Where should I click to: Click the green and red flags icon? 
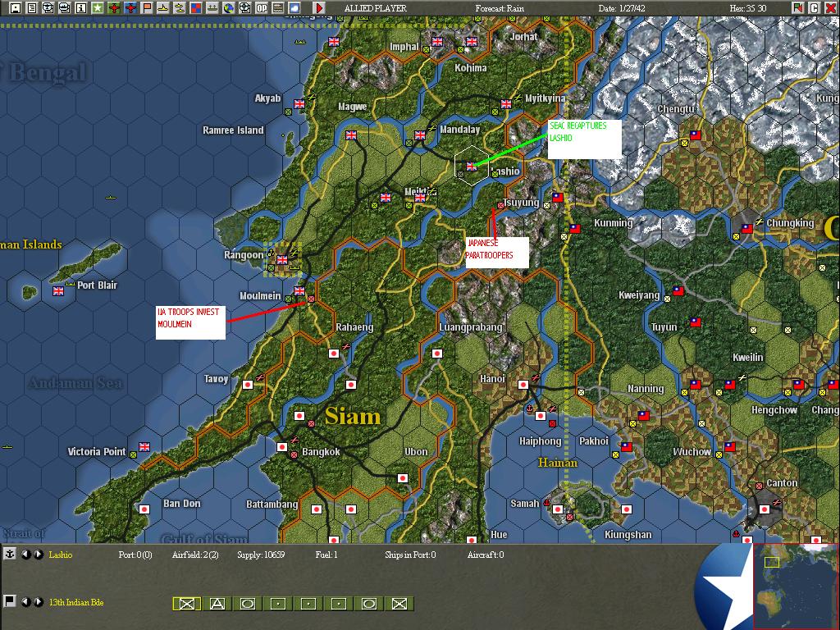point(797,8)
